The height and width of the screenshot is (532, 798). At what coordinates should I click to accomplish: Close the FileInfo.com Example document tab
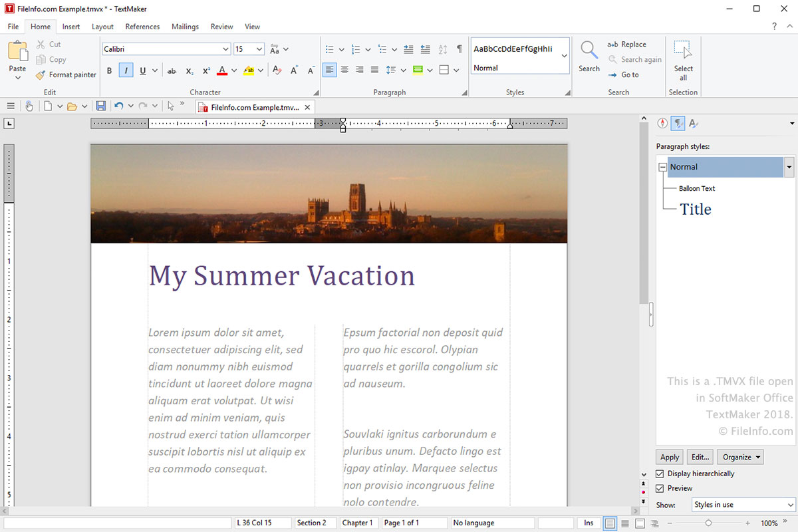click(x=307, y=107)
